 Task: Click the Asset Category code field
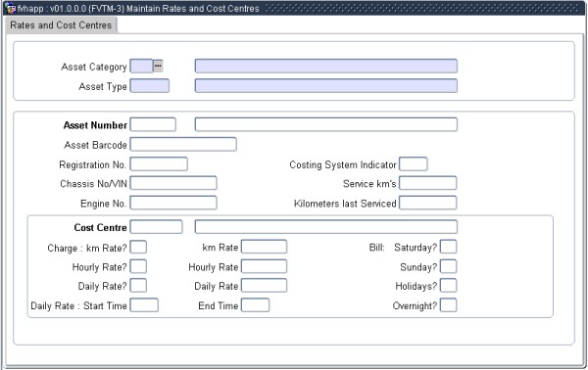point(141,67)
